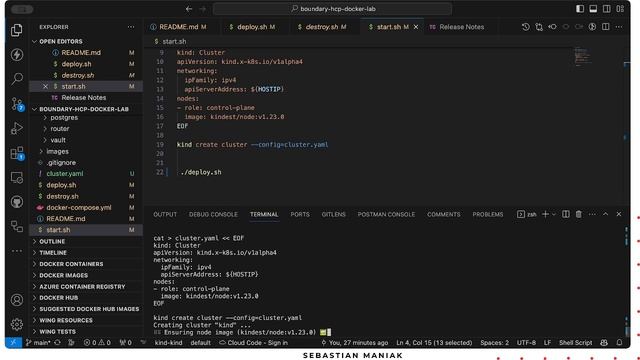Switch to the README.md editor tab
This screenshot has height=360, width=640.
178,27
